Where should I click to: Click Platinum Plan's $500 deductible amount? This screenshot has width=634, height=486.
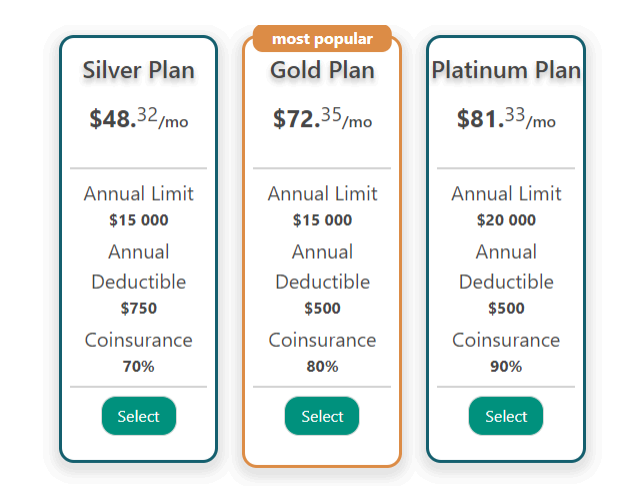tap(506, 308)
